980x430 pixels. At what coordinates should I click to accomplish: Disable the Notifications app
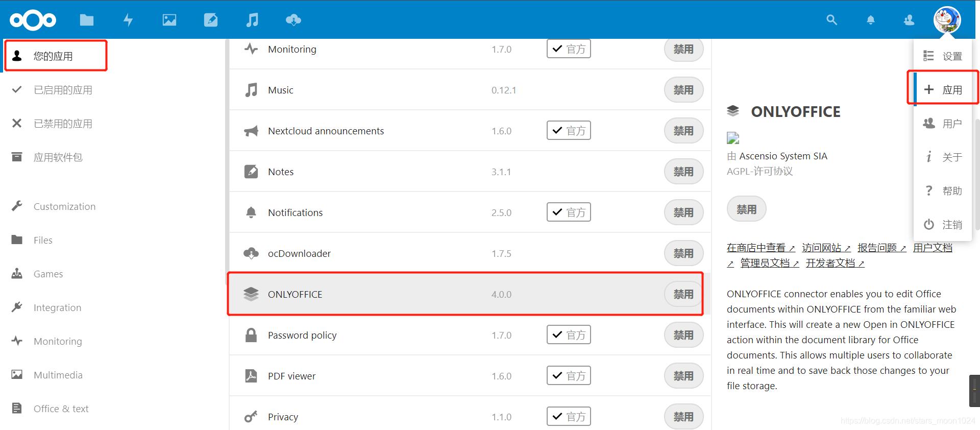[x=683, y=212]
